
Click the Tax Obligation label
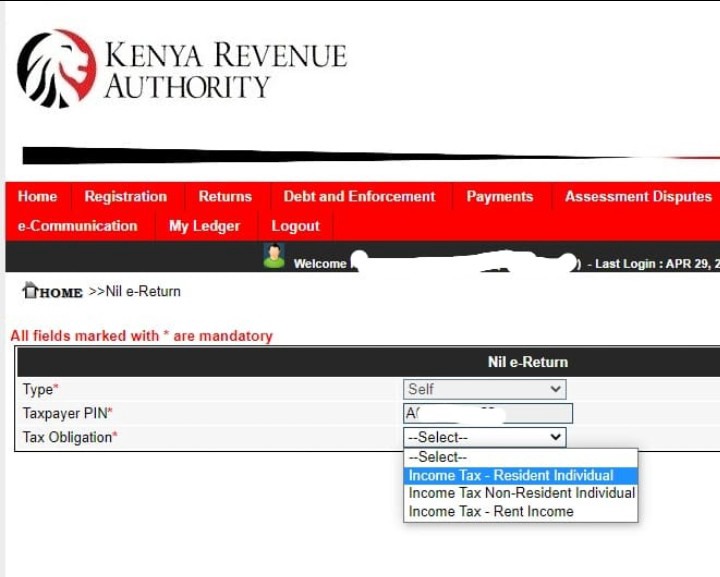[x=70, y=437]
